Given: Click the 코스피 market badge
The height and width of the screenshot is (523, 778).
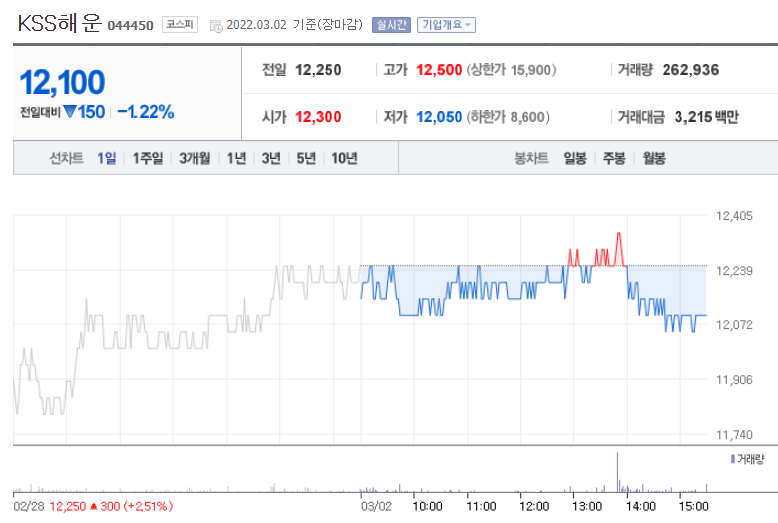Looking at the screenshot, I should (x=180, y=24).
